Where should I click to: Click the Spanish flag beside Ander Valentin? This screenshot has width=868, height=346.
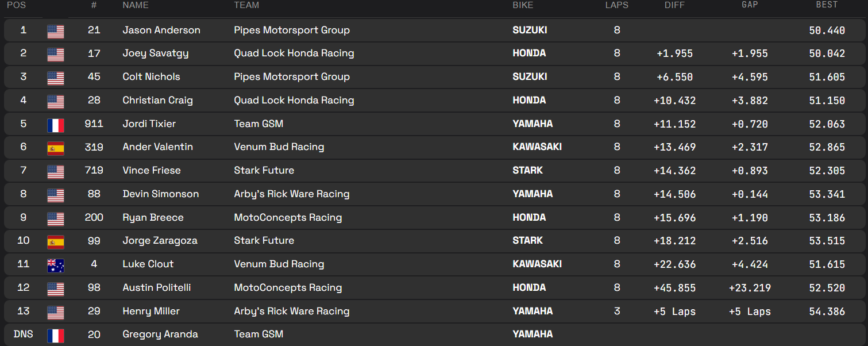[56, 148]
